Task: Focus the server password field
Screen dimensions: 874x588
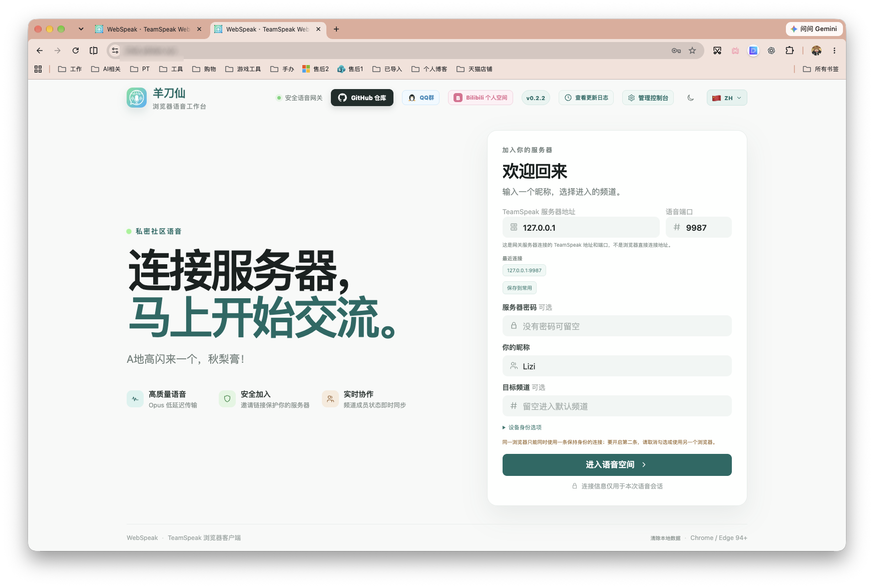Action: click(617, 326)
